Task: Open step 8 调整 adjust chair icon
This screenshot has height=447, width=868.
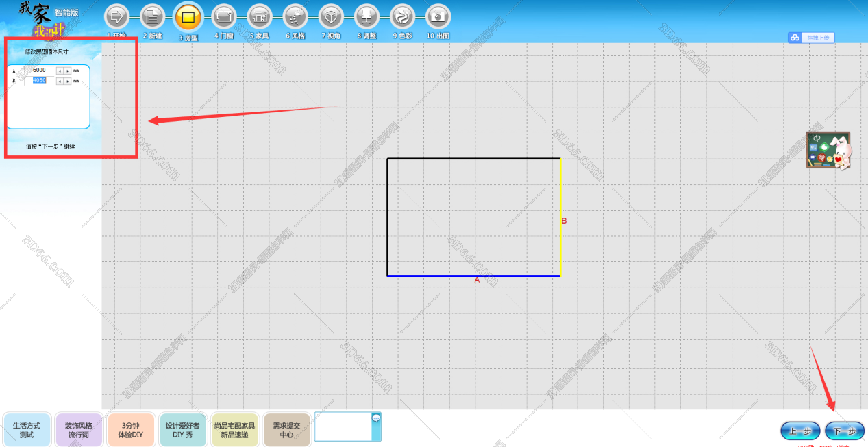Action: 367,16
